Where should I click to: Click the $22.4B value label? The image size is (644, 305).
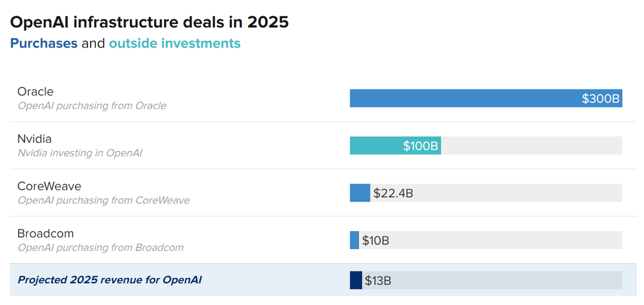[x=393, y=193]
